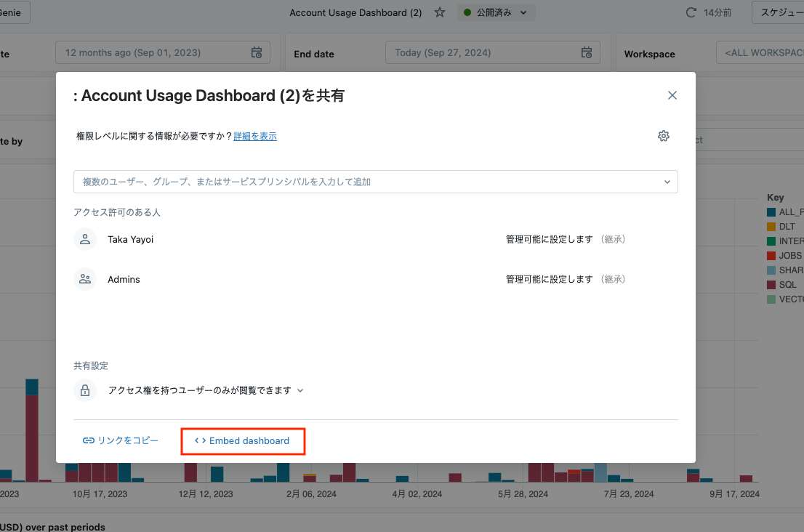
Task: Select Embed dashboard
Action: click(243, 440)
